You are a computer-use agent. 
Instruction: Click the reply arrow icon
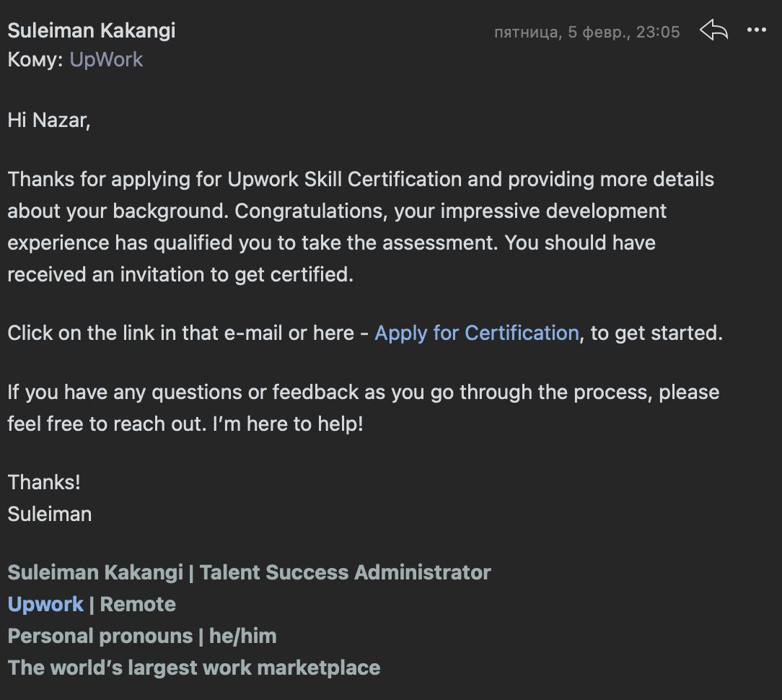(713, 30)
